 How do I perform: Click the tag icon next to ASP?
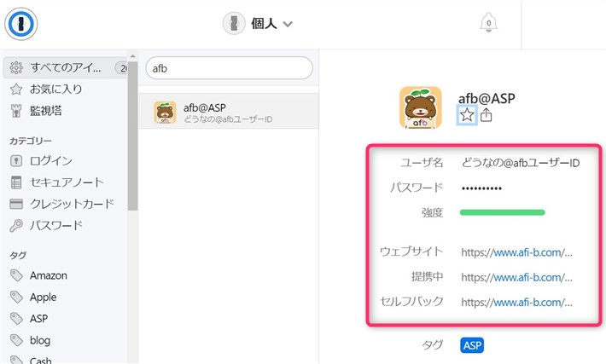click(x=16, y=319)
